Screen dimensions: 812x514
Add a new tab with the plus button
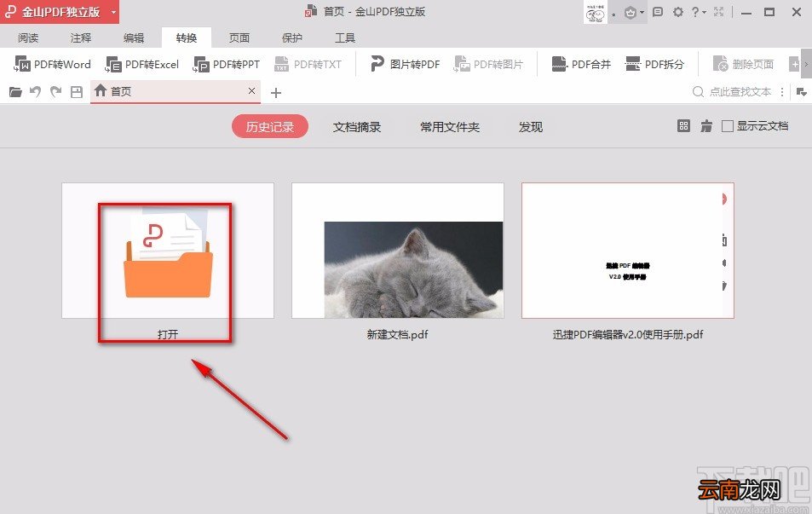[276, 93]
